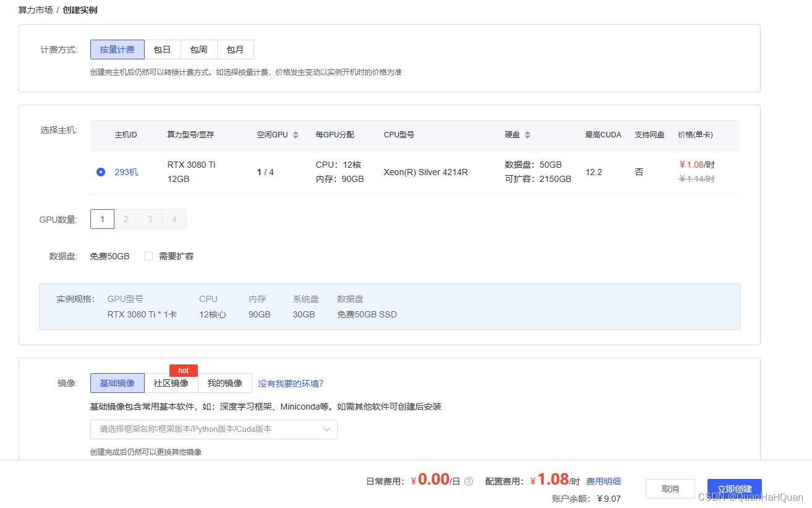
Task: Click the RTX 3080 Ti * 1卡 spec value
Action: [x=142, y=314]
